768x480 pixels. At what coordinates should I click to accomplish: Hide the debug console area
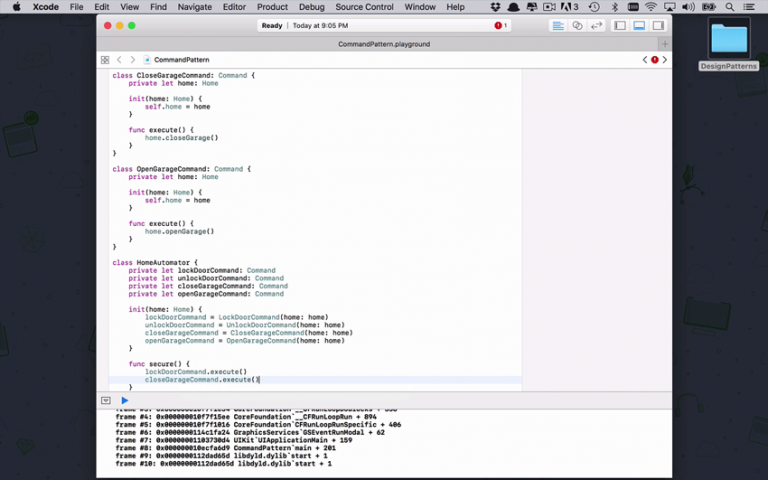click(106, 401)
